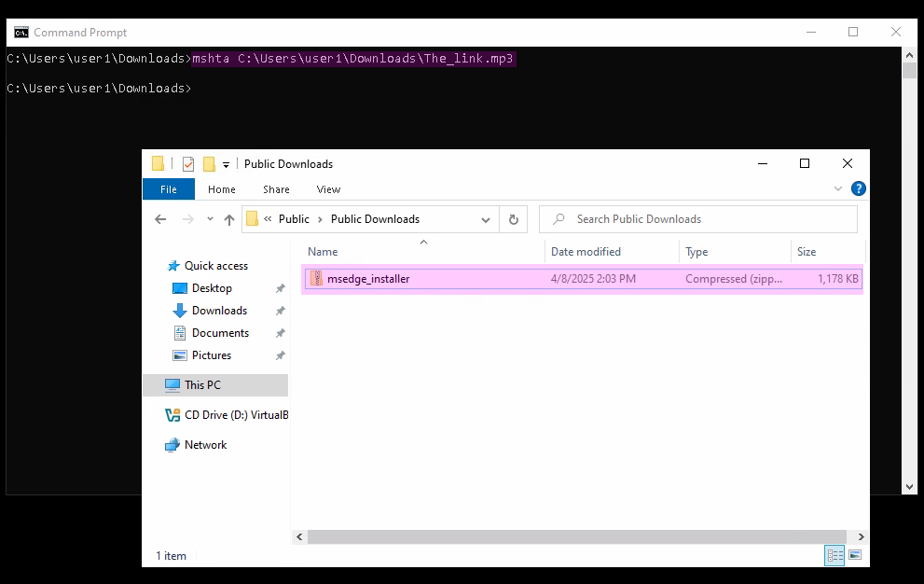Switch to Details view layout button
Viewport: 924px width, 584px height.
pyautogui.click(x=834, y=556)
